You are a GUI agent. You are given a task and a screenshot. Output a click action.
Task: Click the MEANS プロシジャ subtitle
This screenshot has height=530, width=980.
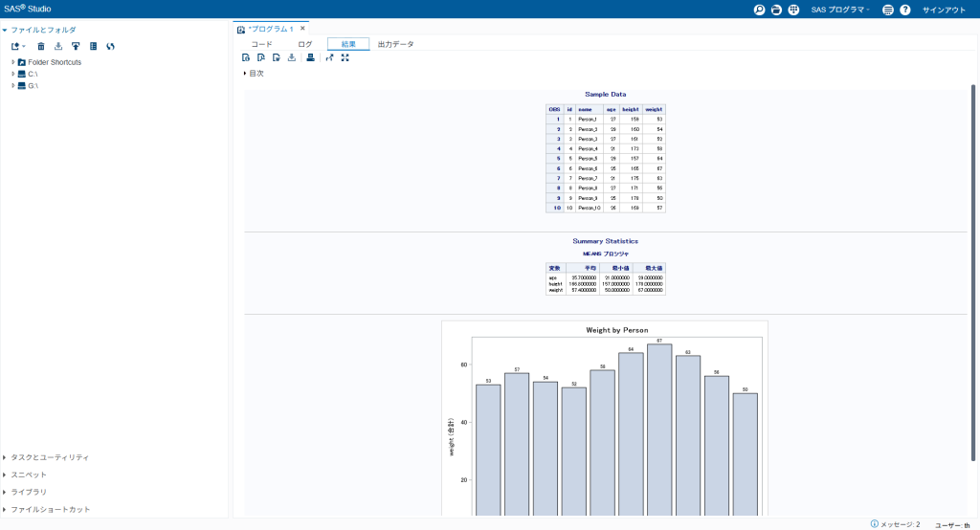tap(606, 254)
